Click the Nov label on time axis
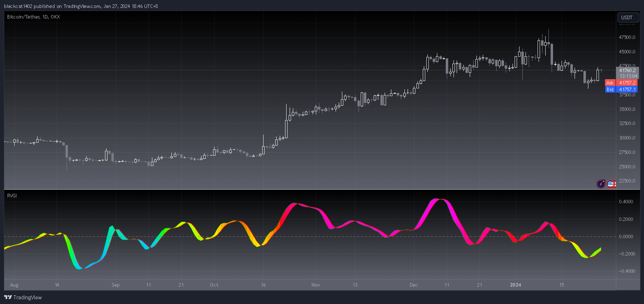644x304 pixels. [316, 285]
